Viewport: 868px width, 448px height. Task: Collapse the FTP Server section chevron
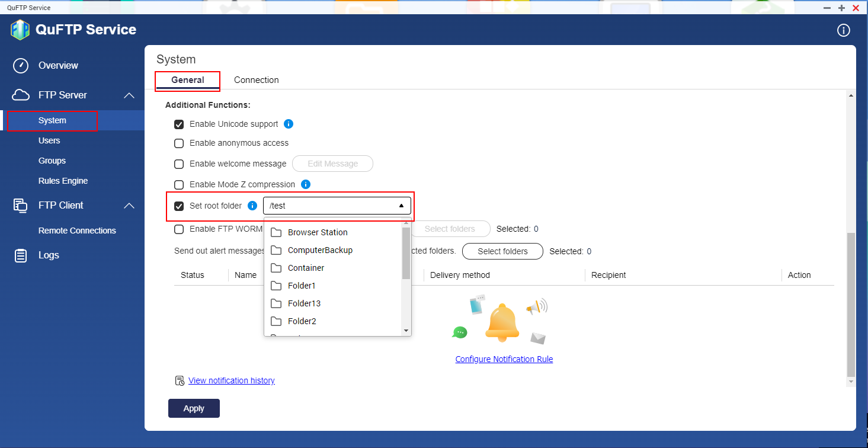pyautogui.click(x=129, y=95)
